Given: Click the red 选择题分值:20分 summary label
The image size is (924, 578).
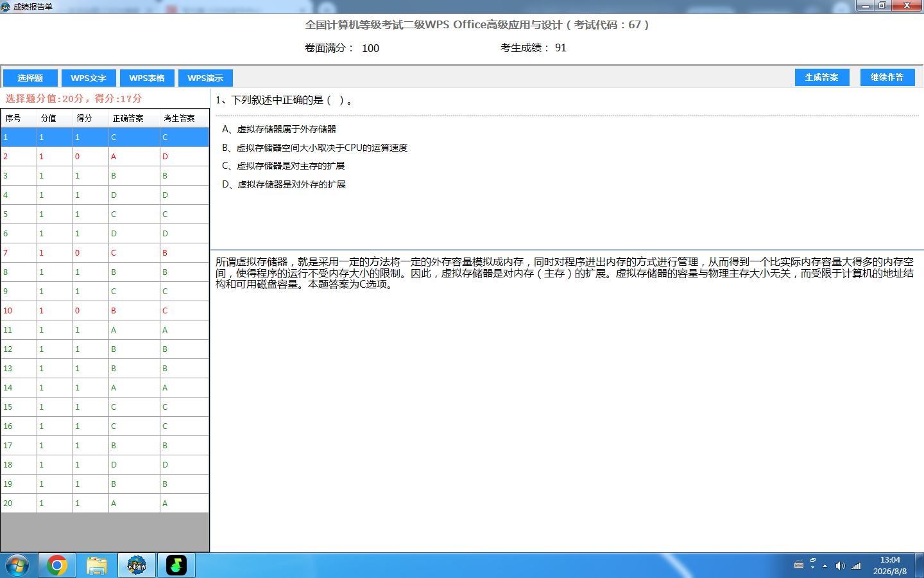Looking at the screenshot, I should [x=74, y=98].
